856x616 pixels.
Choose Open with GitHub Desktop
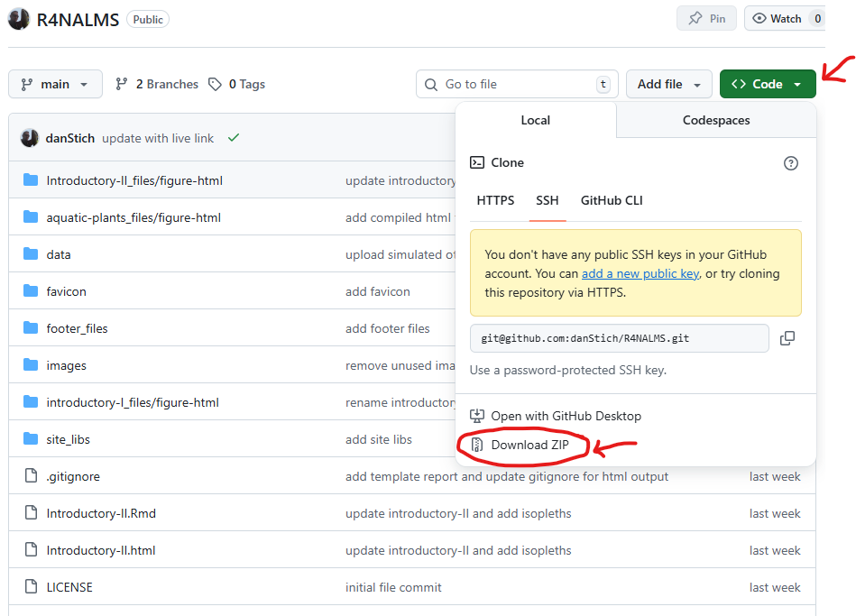pyautogui.click(x=566, y=416)
